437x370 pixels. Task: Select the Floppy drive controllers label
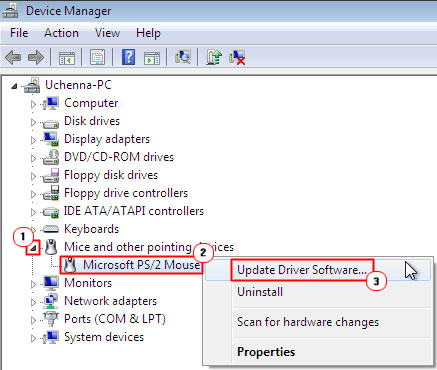126,193
